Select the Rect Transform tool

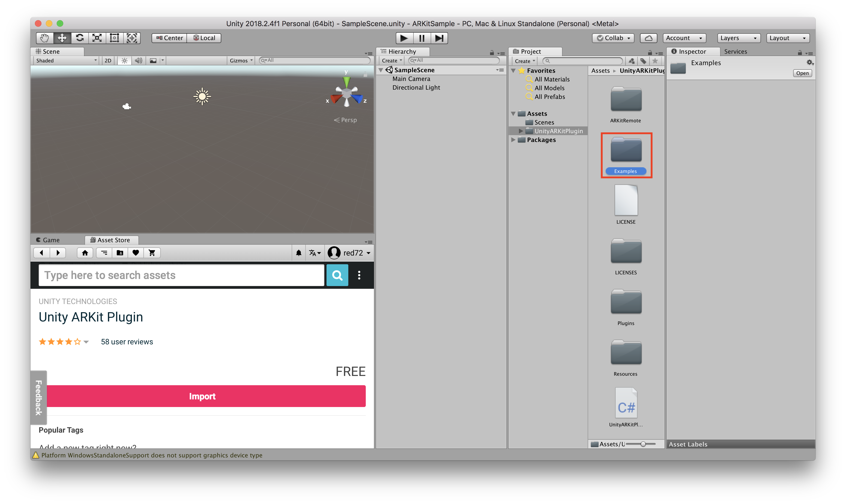tap(114, 38)
